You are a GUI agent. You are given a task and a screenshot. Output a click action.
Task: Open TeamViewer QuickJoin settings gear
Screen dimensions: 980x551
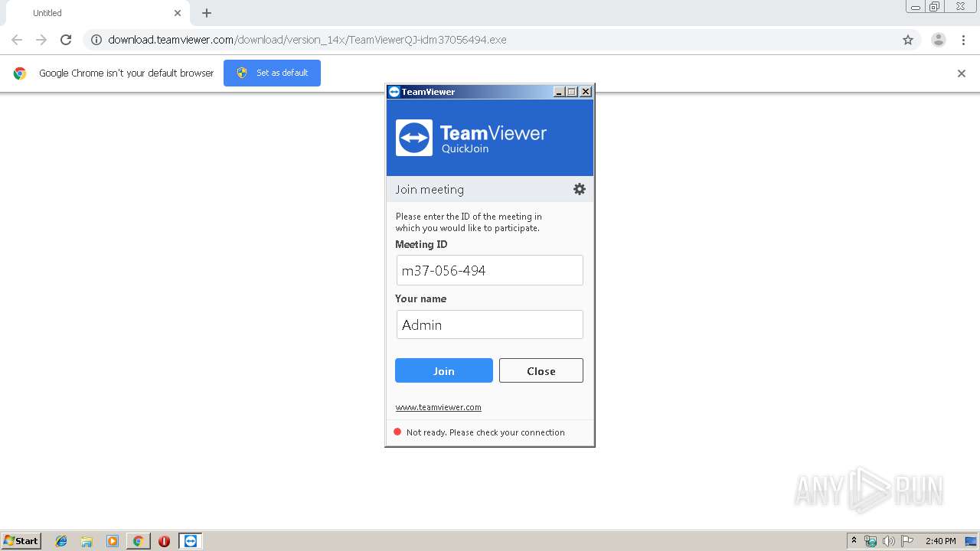click(x=580, y=189)
